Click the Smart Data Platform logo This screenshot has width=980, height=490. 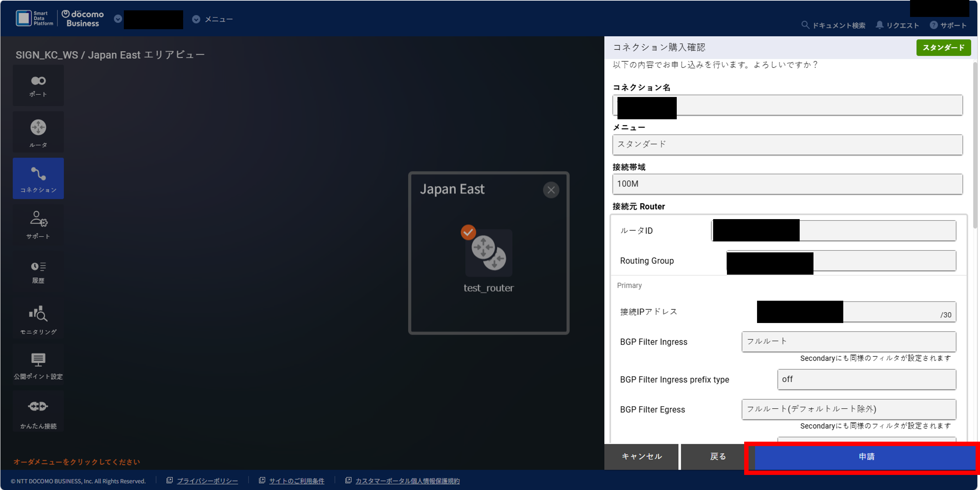pos(34,18)
